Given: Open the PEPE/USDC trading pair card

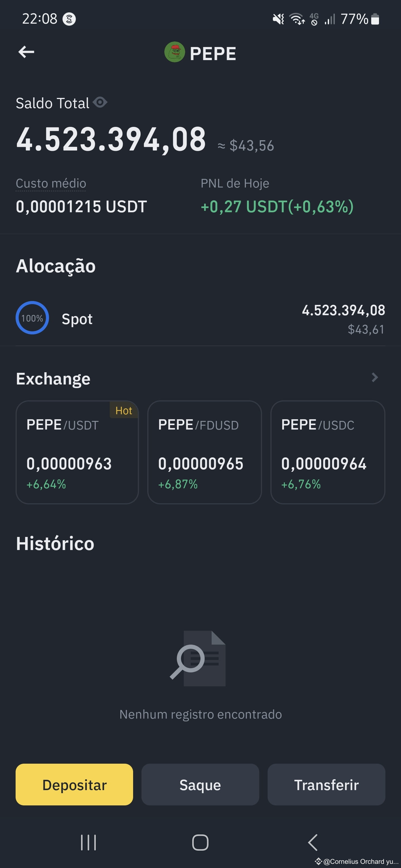Looking at the screenshot, I should pos(327,452).
